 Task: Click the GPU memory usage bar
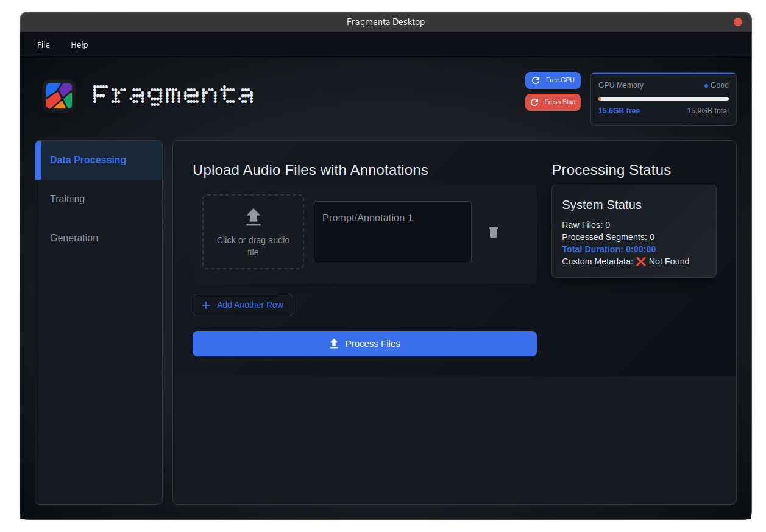(663, 98)
